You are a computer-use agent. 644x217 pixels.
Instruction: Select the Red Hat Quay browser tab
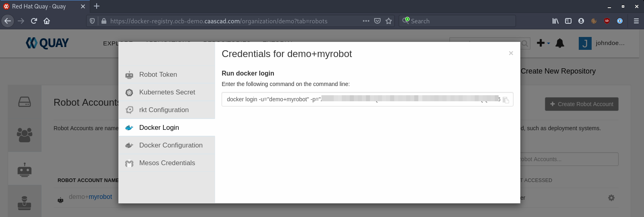click(45, 6)
